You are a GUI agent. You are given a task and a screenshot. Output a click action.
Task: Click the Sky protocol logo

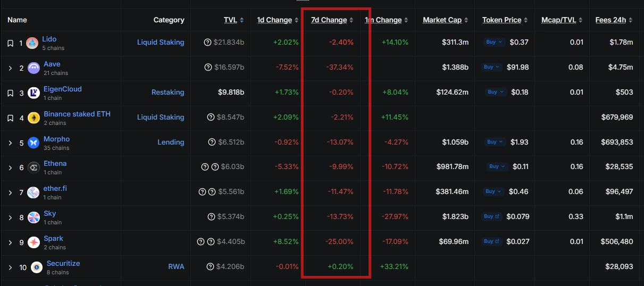34,217
